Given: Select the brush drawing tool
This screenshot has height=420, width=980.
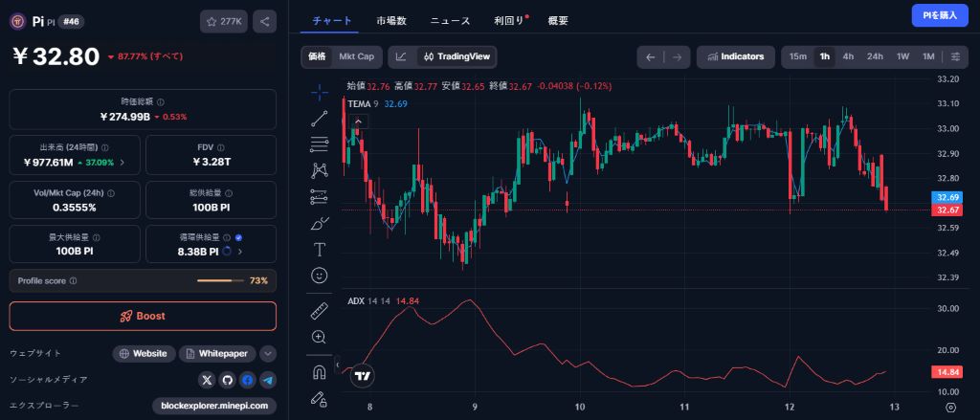Looking at the screenshot, I should pos(320,223).
